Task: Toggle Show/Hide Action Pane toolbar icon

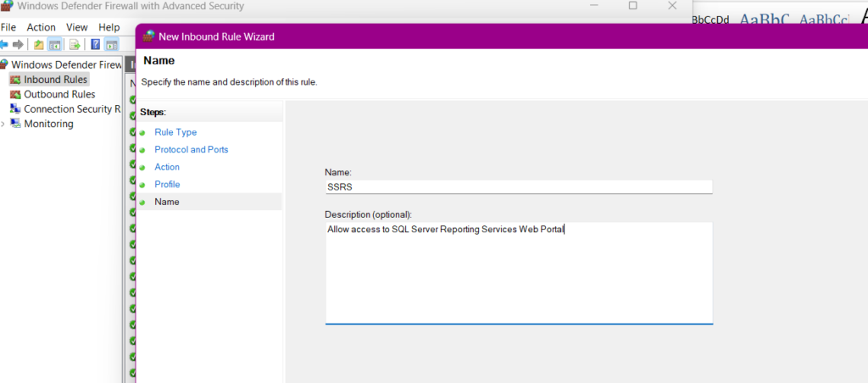Action: (x=112, y=45)
